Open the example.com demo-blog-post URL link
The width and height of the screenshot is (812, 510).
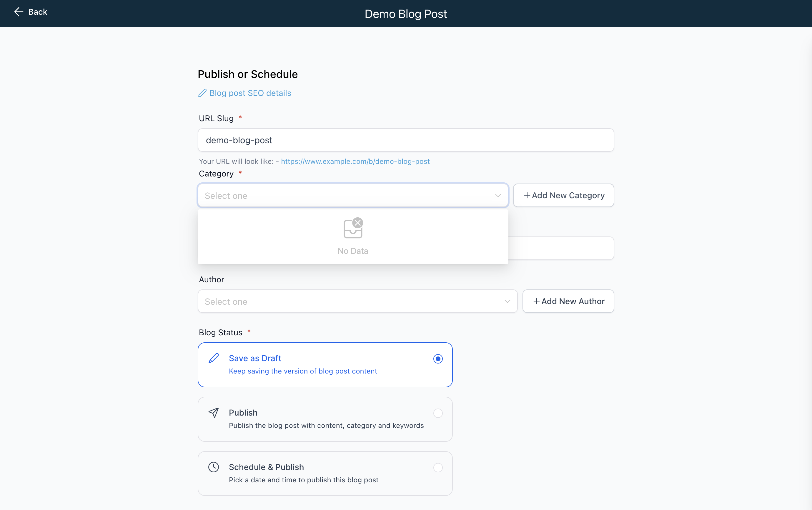click(x=355, y=161)
